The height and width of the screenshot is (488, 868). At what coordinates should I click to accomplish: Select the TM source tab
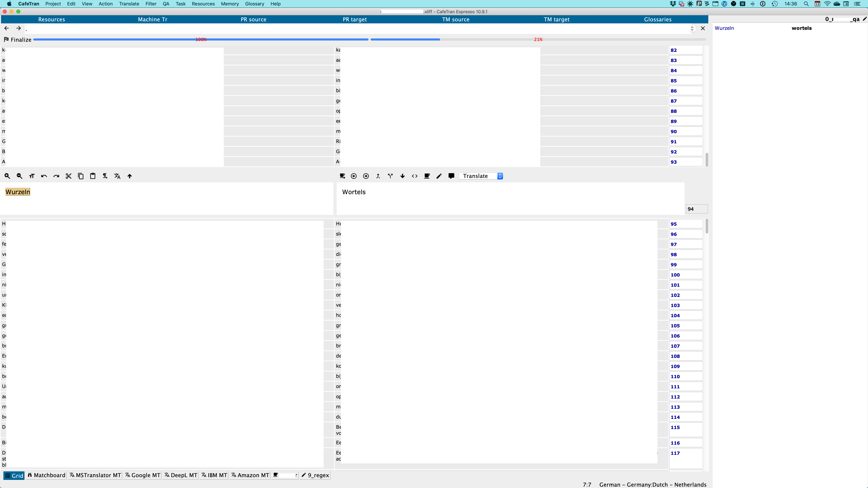coord(456,19)
